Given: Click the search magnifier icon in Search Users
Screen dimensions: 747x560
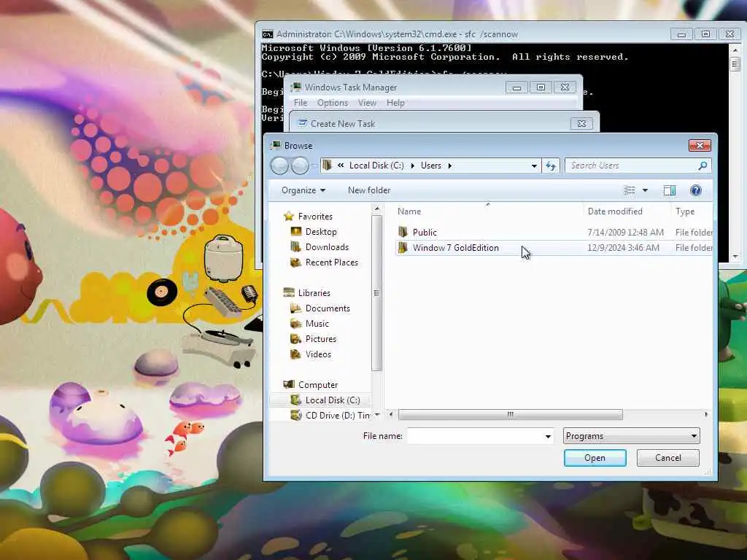Looking at the screenshot, I should [703, 166].
